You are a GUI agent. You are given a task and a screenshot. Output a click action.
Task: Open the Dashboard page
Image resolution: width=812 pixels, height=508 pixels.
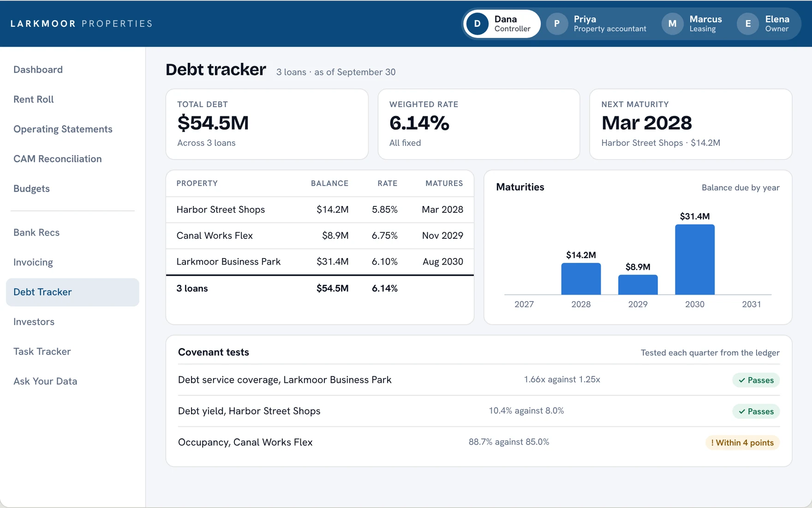click(x=72, y=70)
